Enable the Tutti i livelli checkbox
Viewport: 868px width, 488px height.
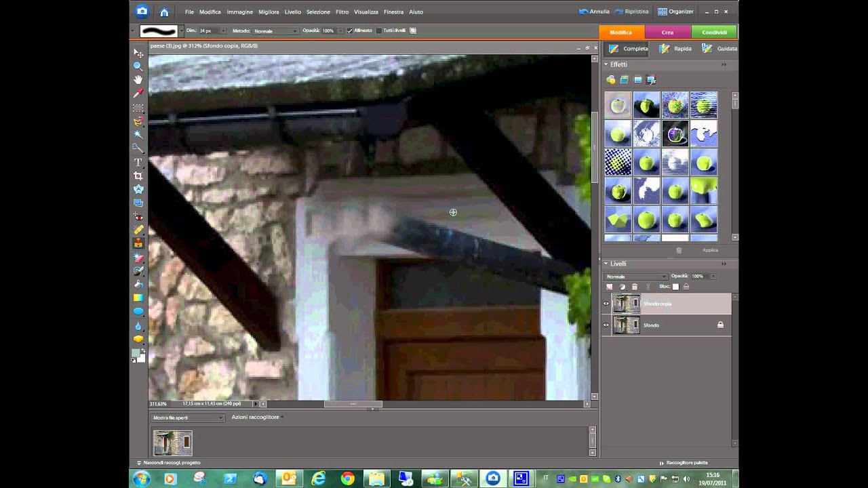378,30
